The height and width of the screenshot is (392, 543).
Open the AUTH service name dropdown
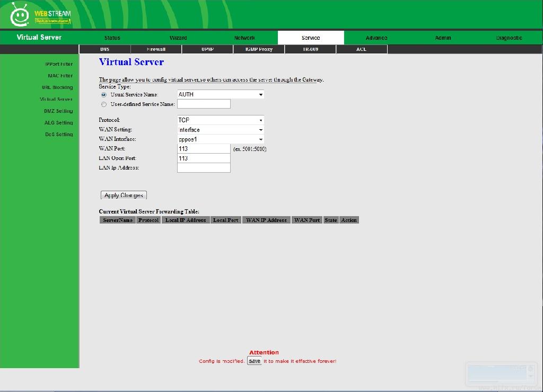tap(220, 95)
